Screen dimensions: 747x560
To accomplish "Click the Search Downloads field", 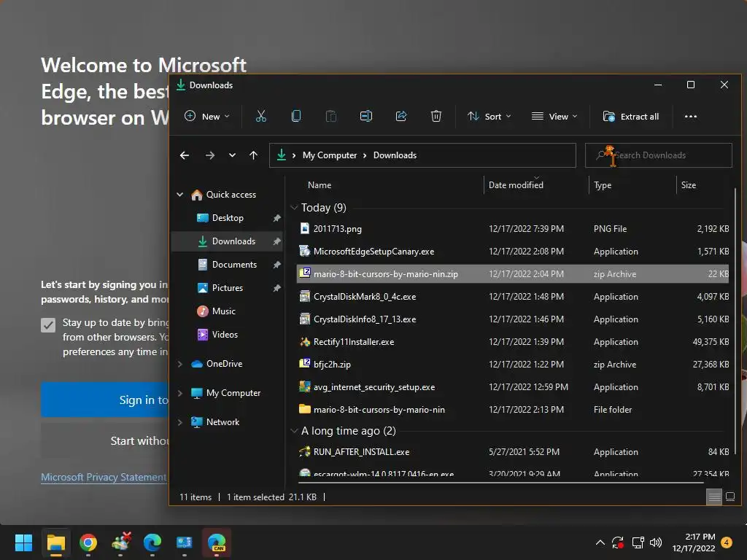I will point(659,155).
